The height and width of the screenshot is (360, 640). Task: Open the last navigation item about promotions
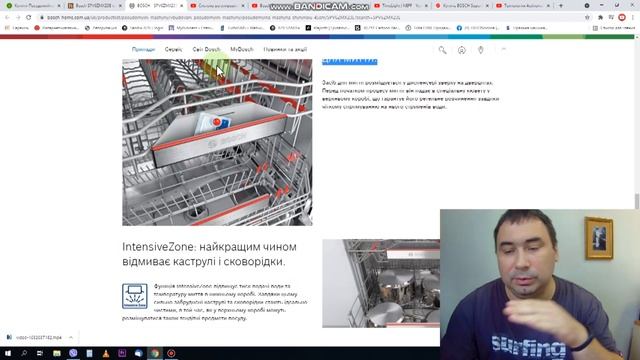pos(285,49)
